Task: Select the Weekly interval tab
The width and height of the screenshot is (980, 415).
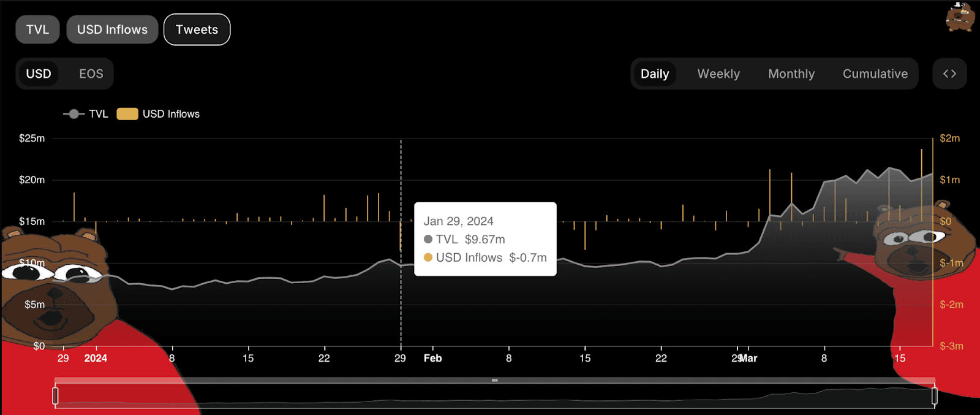Action: point(718,74)
